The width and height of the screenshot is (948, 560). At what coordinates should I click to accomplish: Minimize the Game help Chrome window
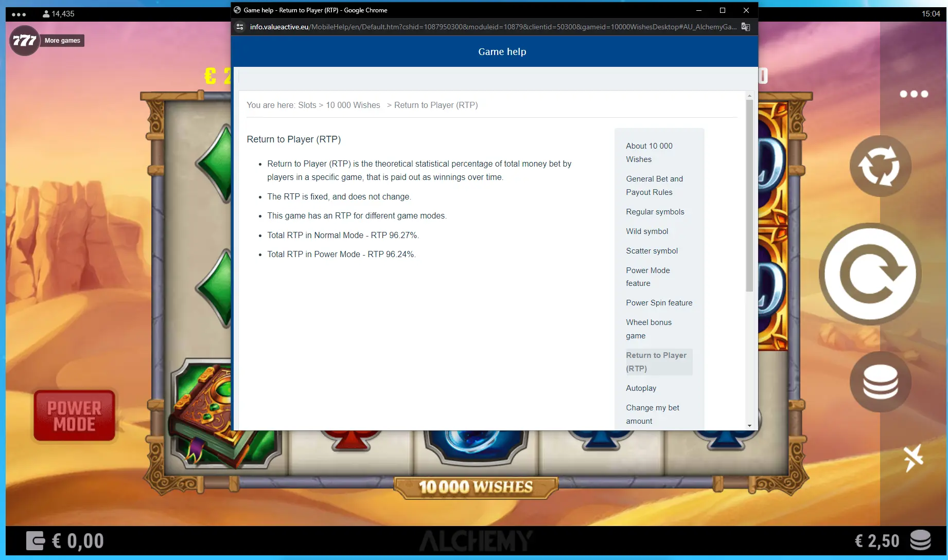(x=699, y=10)
